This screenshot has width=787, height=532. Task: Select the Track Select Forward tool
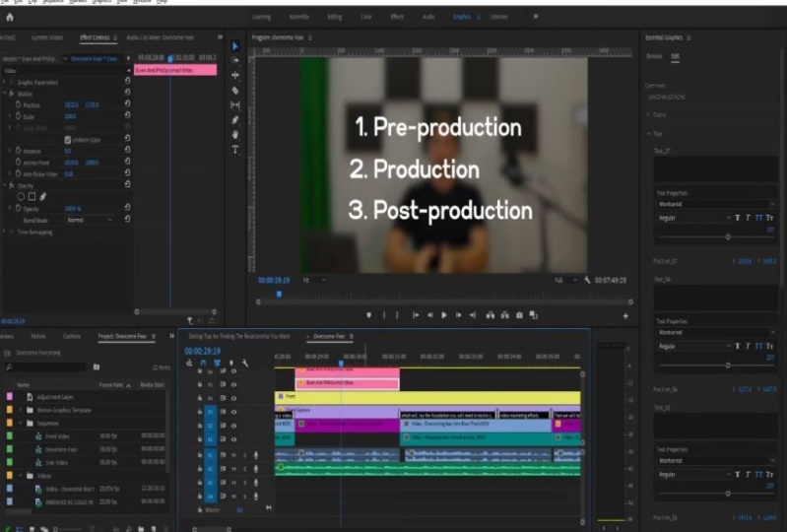pos(234,60)
